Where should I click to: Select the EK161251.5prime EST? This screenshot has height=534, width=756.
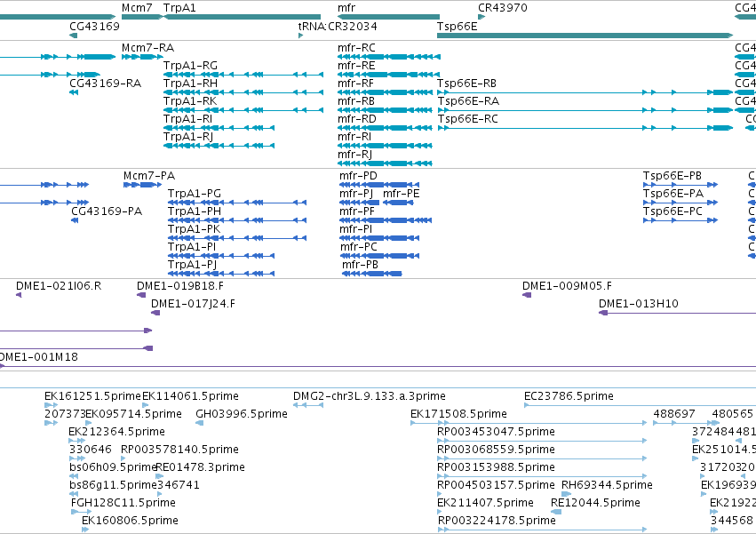(51, 405)
